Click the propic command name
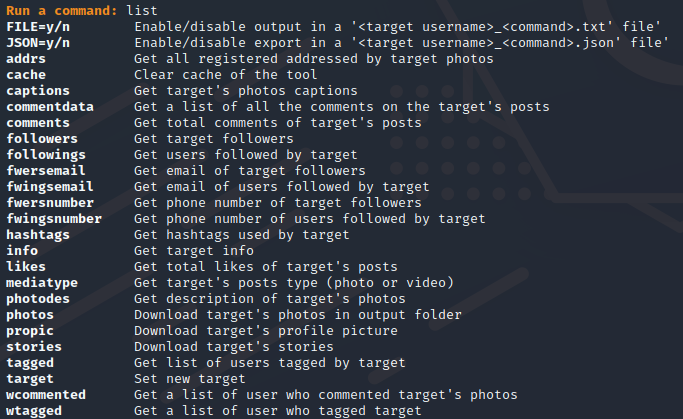The image size is (683, 419). tap(30, 331)
